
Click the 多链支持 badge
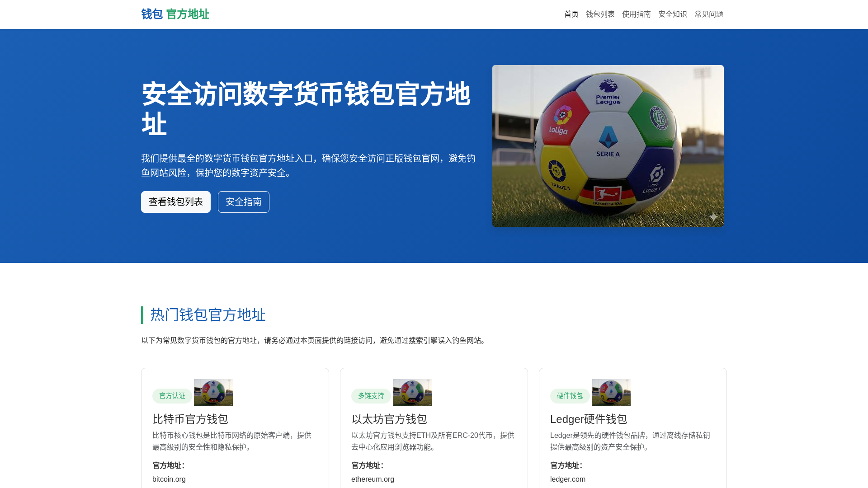[371, 396]
